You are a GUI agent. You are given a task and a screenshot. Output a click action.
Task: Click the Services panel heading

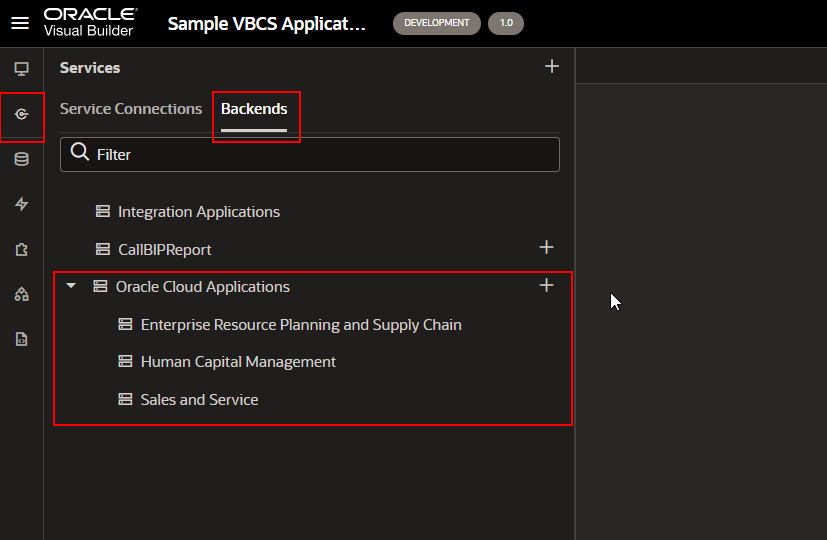(90, 68)
